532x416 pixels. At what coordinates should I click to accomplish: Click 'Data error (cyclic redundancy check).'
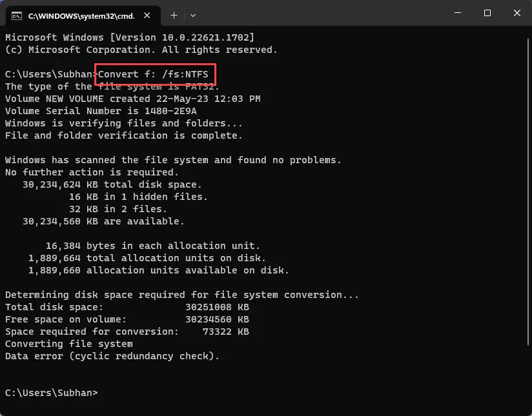112,356
